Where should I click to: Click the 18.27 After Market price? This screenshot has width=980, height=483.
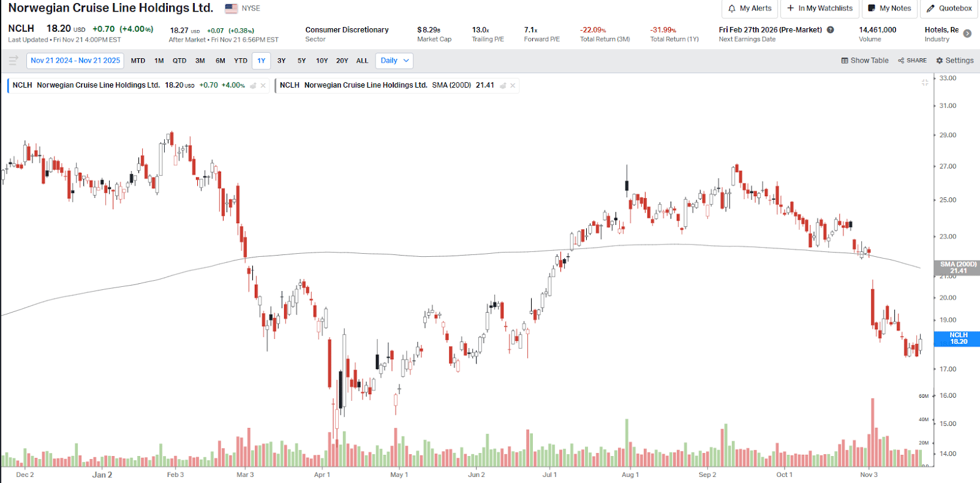179,30
